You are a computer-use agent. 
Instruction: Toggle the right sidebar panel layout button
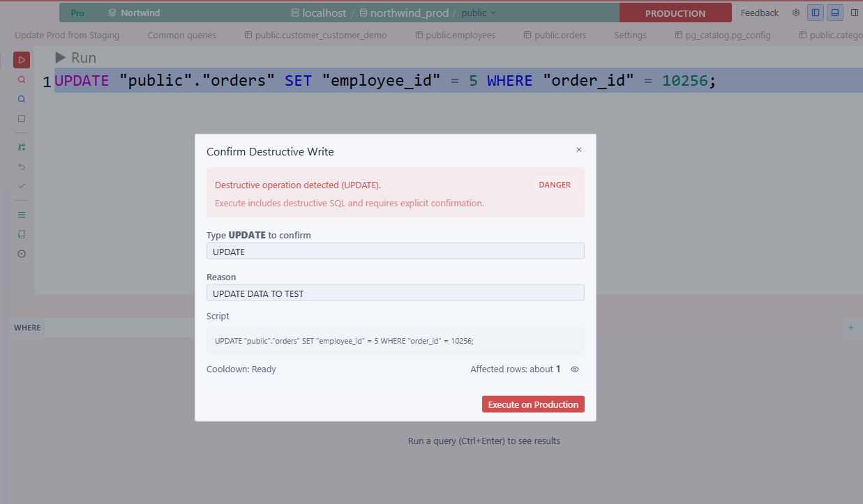(x=855, y=13)
